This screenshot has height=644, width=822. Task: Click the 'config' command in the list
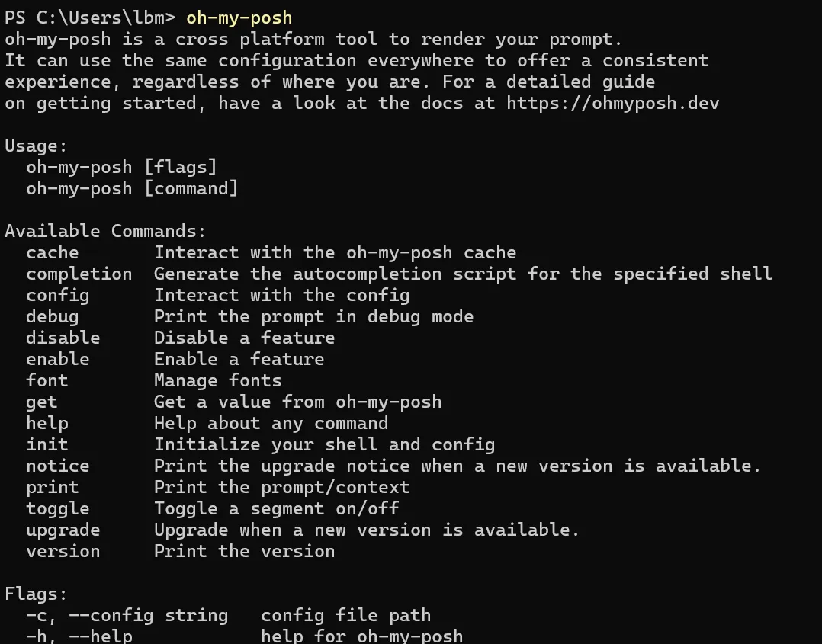pos(58,295)
